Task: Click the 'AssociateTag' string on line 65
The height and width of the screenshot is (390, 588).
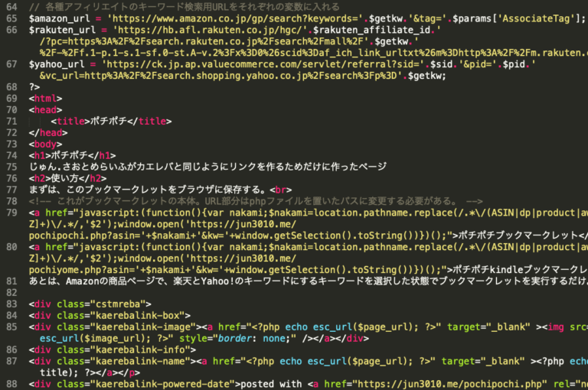Action: 536,18
